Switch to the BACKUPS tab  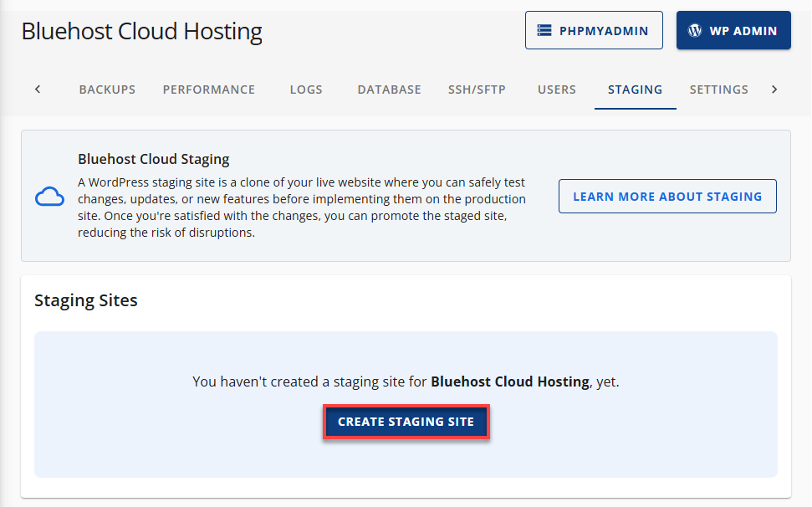point(107,90)
